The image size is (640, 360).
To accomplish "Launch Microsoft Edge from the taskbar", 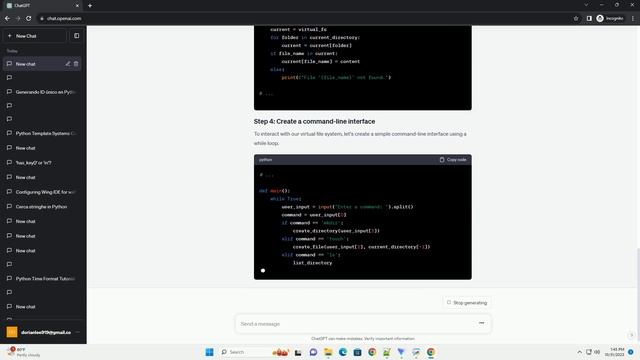I will pyautogui.click(x=342, y=352).
